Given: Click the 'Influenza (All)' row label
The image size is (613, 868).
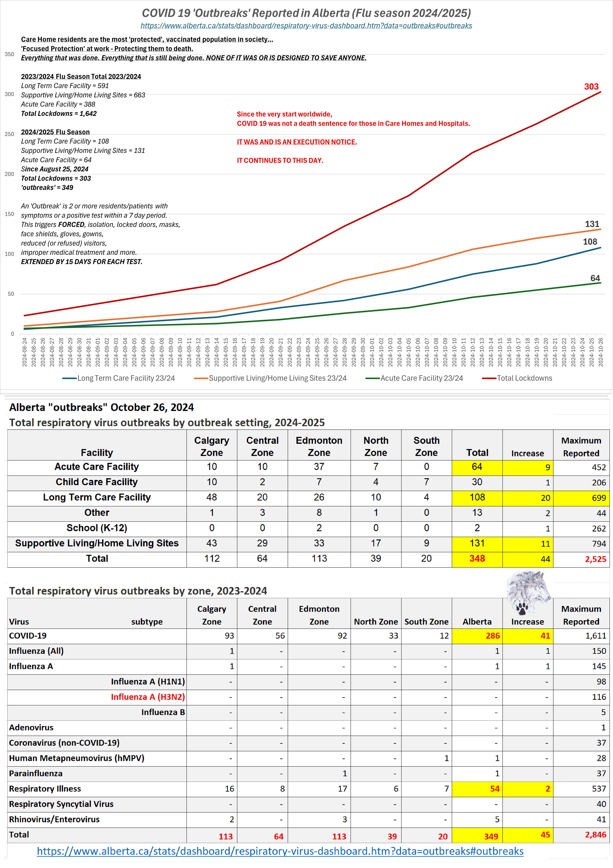Looking at the screenshot, I should coord(36,651).
